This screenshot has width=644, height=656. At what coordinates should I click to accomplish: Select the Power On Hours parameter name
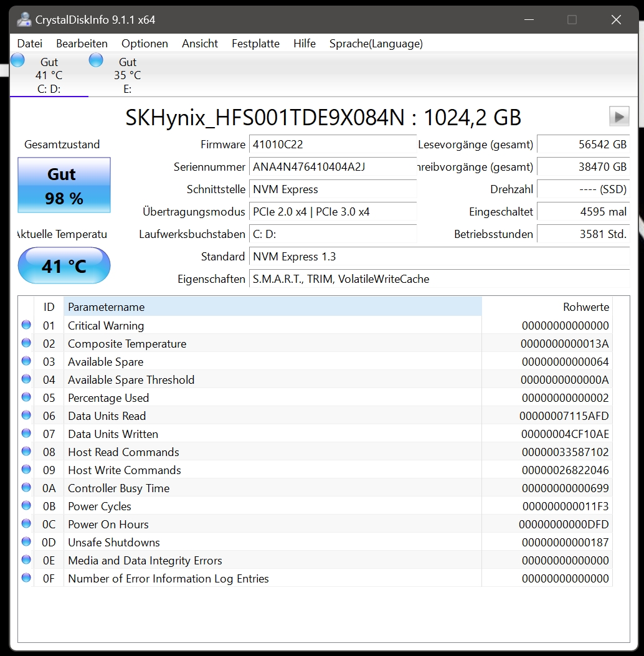(108, 524)
